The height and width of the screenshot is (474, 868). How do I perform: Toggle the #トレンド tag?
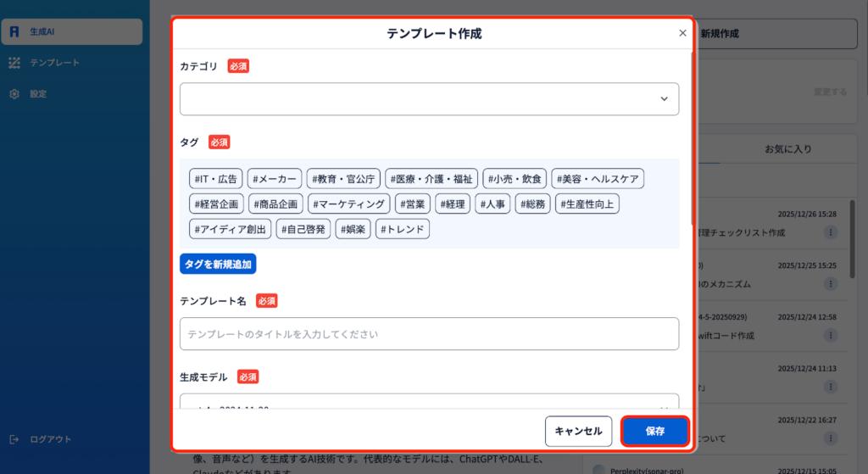[x=403, y=229]
